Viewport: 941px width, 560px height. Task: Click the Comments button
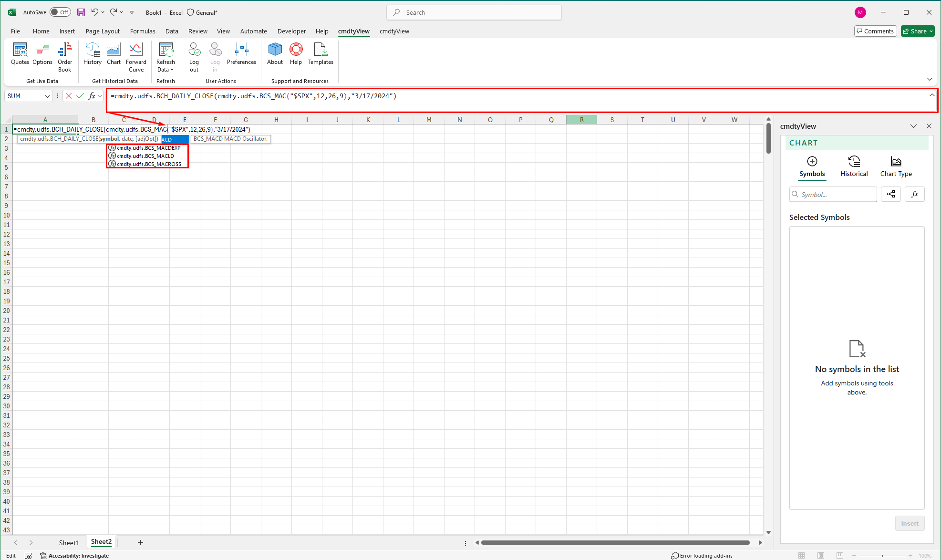876,31
